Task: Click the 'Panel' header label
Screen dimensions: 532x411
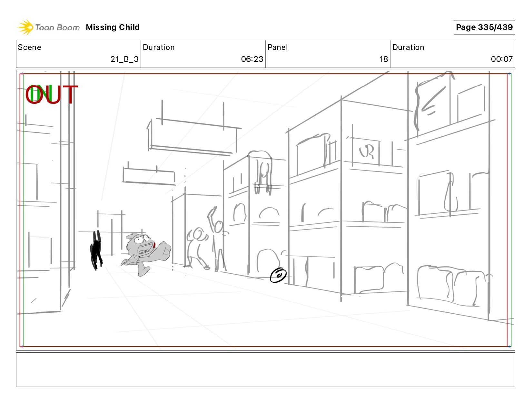Action: click(x=278, y=47)
